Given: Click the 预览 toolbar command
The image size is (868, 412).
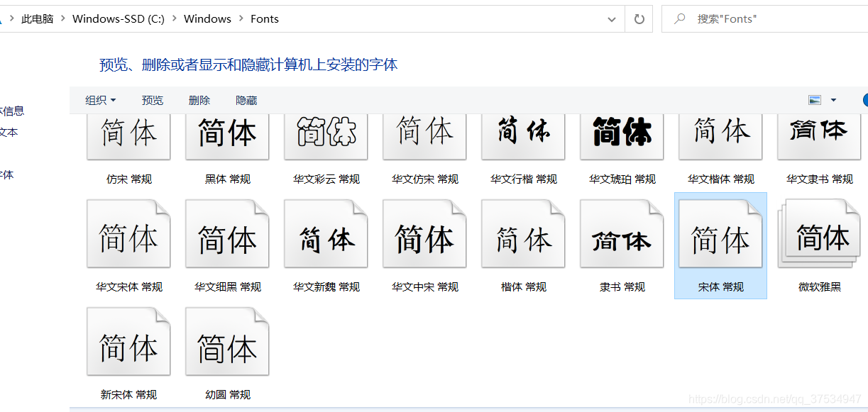Looking at the screenshot, I should pos(152,100).
